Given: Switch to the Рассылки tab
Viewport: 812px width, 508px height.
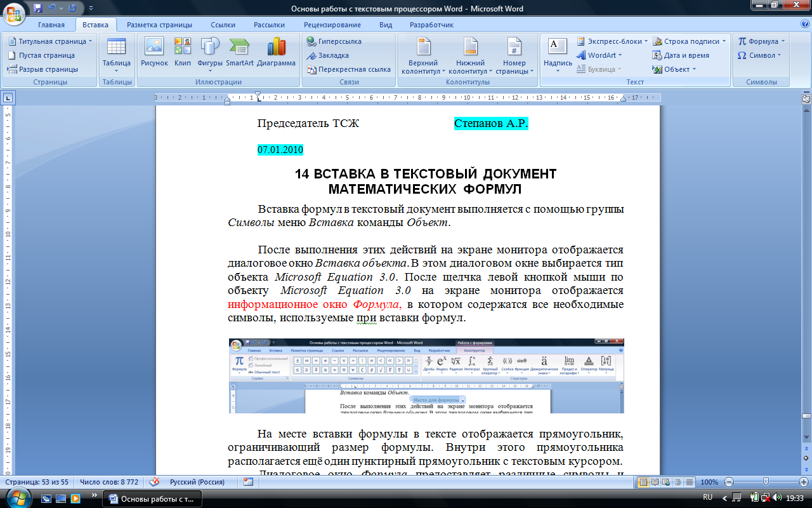Looking at the screenshot, I should coord(269,25).
